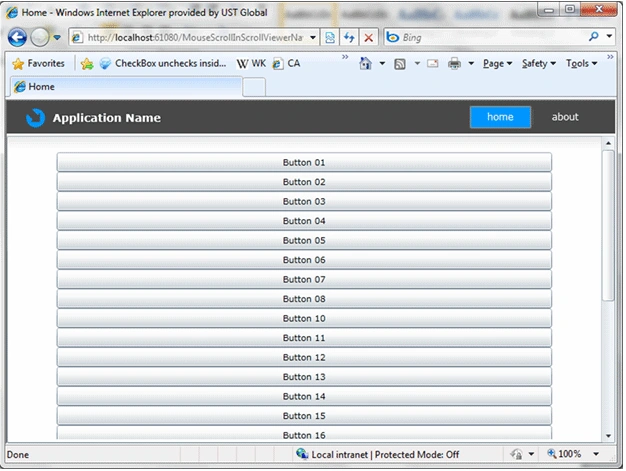626x471 pixels.
Task: Open the Feeds dropdown arrow
Action: click(417, 63)
